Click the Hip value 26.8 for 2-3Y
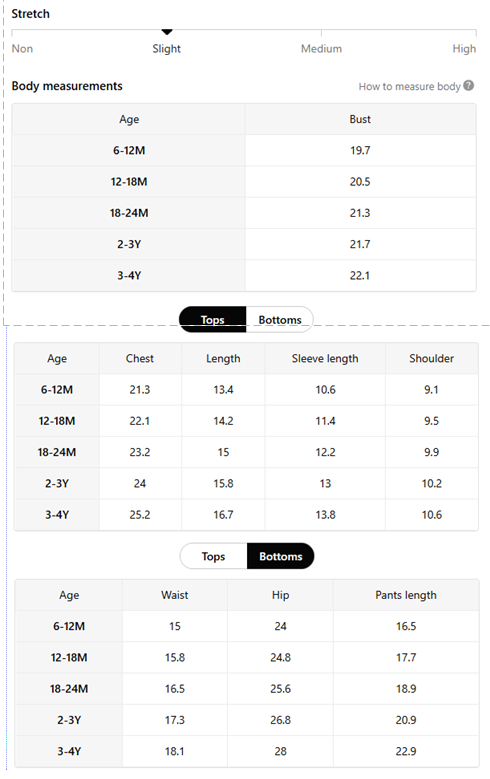490x779 pixels. point(280,720)
